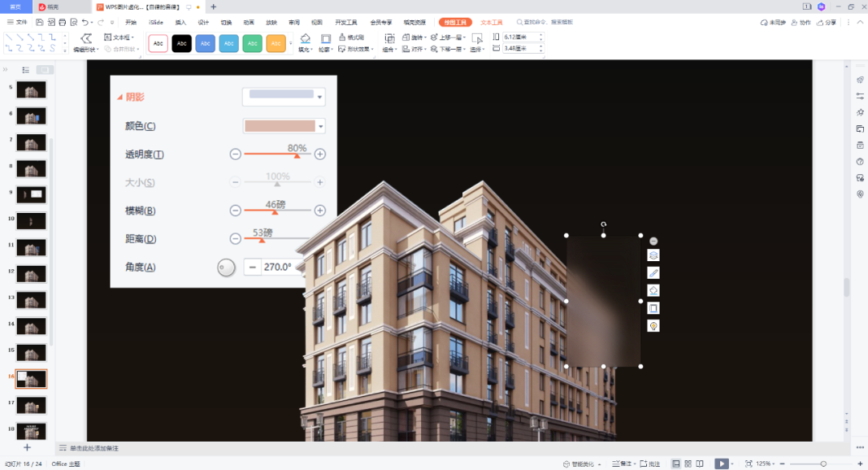Open the shadow preset dropdown
The image size is (868, 470).
click(x=319, y=97)
